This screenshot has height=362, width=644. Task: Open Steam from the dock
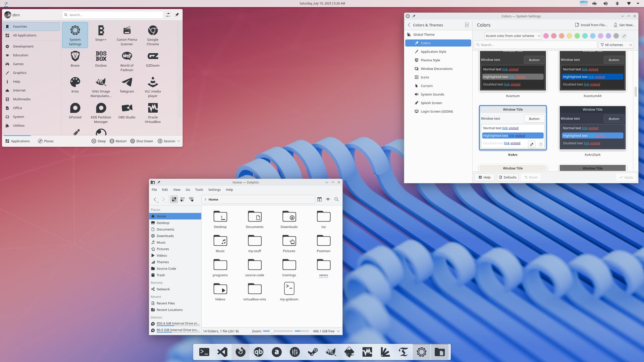[313, 352]
